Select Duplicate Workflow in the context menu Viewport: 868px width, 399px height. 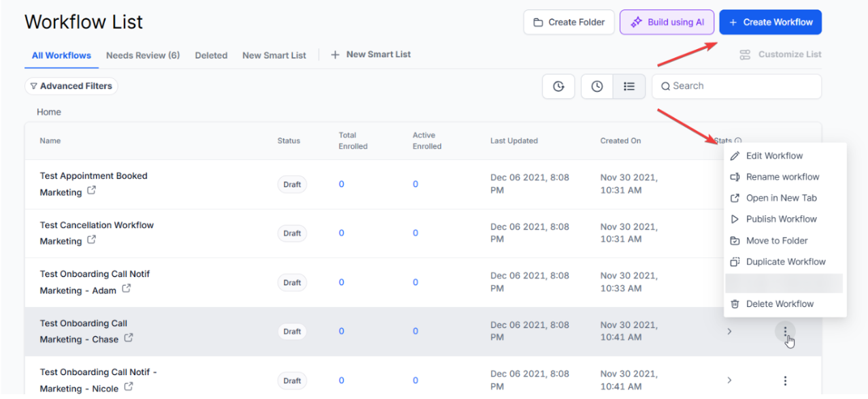pos(785,262)
